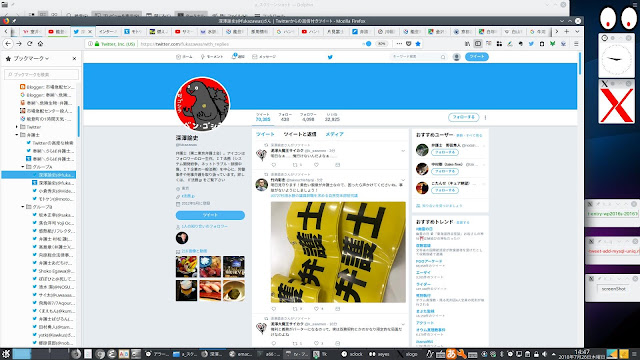This screenshot has height=360, width=640.
Task: Open the list-all-tabs dropdown arrow
Action: (577, 31)
